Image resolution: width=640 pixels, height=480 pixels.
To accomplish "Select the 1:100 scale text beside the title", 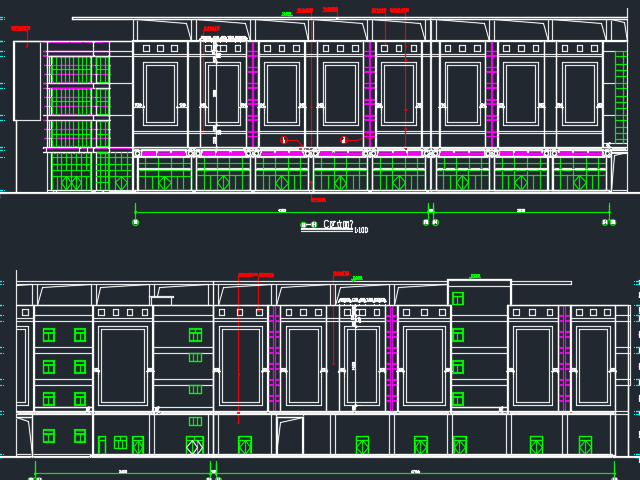I will pos(361,230).
